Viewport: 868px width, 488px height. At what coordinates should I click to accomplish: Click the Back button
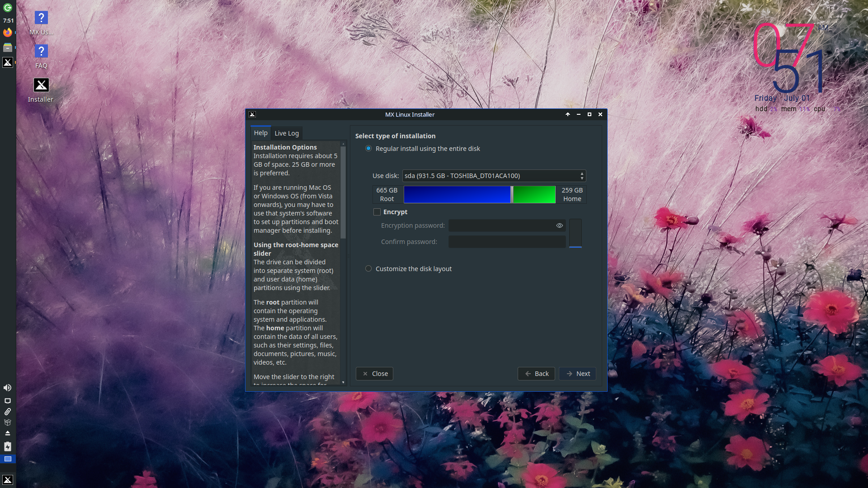536,374
